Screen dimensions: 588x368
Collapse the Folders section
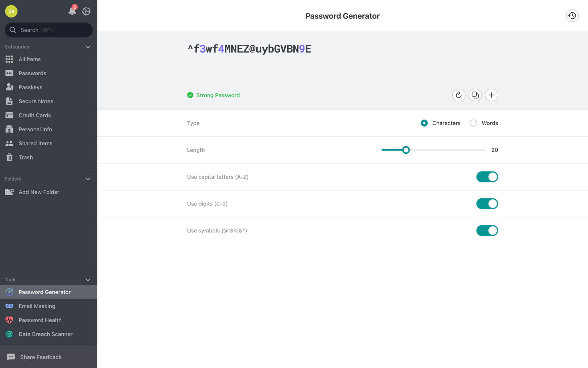[88, 179]
